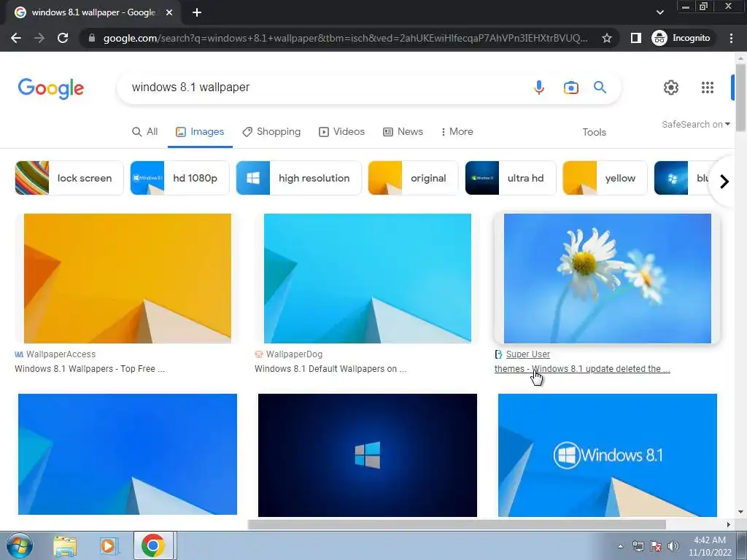747x560 pixels.
Task: Switch to the Videos tab
Action: [341, 132]
